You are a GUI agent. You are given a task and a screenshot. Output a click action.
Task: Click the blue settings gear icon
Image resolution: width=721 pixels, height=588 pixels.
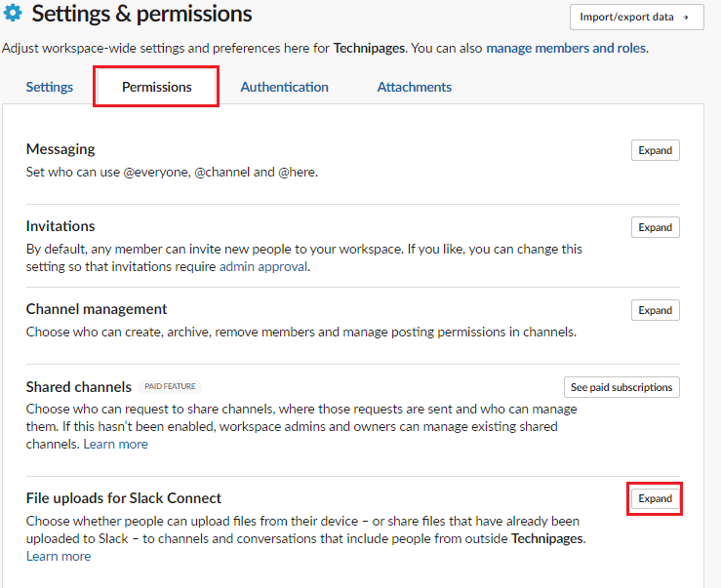13,13
